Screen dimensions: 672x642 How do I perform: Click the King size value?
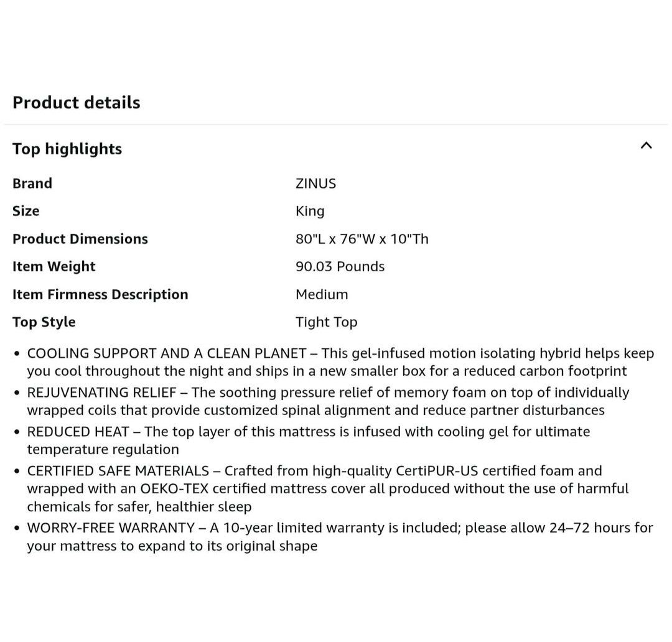click(x=310, y=211)
